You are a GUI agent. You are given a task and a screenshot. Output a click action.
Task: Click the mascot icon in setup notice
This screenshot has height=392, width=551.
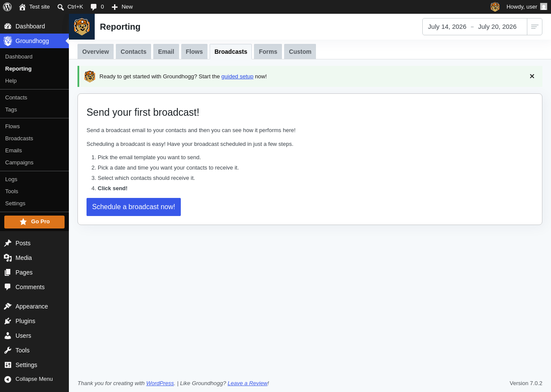click(x=90, y=77)
